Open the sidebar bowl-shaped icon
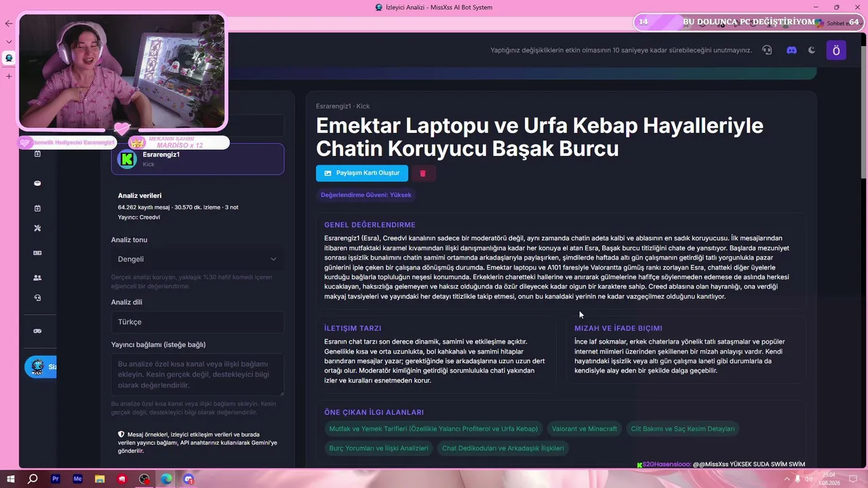 [37, 183]
